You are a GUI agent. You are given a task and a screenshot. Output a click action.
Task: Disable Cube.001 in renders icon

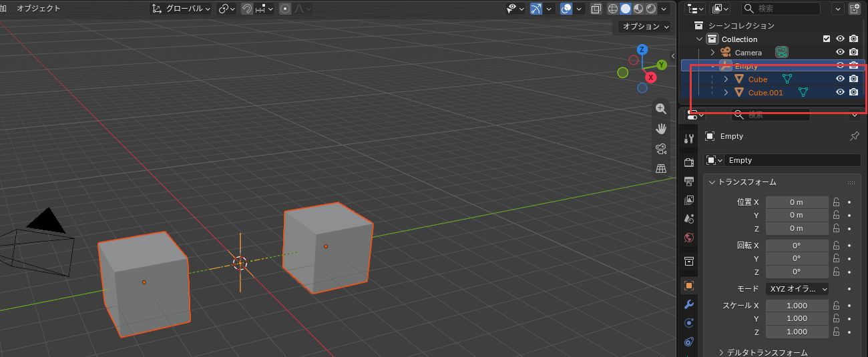pyautogui.click(x=853, y=92)
